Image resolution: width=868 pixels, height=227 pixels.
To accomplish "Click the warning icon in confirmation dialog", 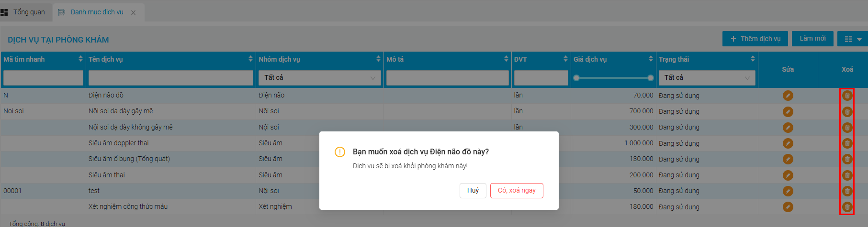I will click(340, 152).
